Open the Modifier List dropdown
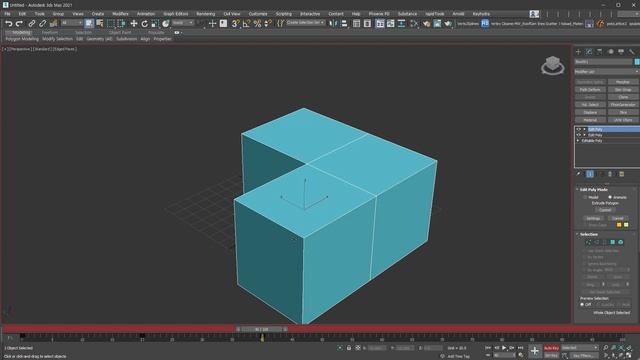This screenshot has width=640, height=360. click(x=607, y=72)
